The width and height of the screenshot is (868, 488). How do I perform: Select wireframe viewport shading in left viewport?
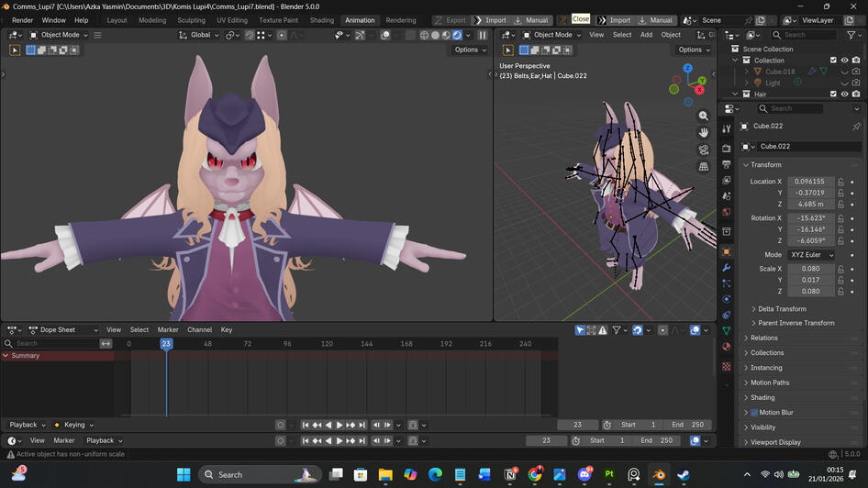[x=424, y=35]
